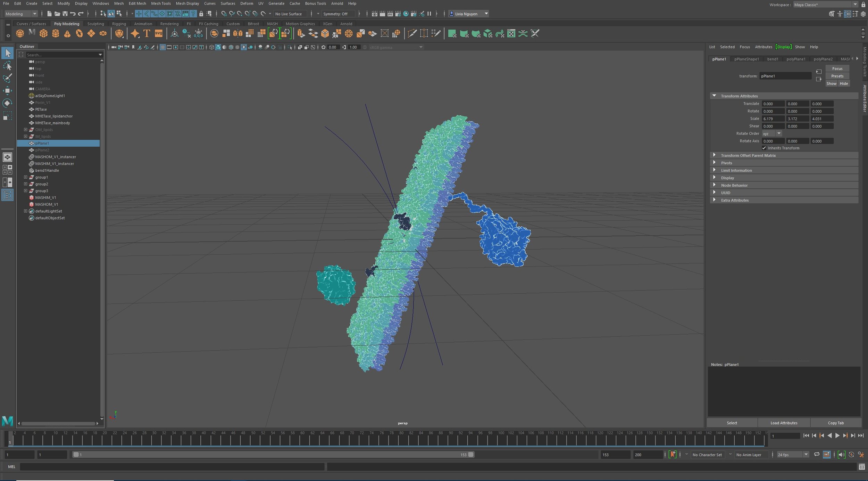Screen dimensions: 868x481
Task: Click the polygon sphere shelf icon
Action: [20, 33]
